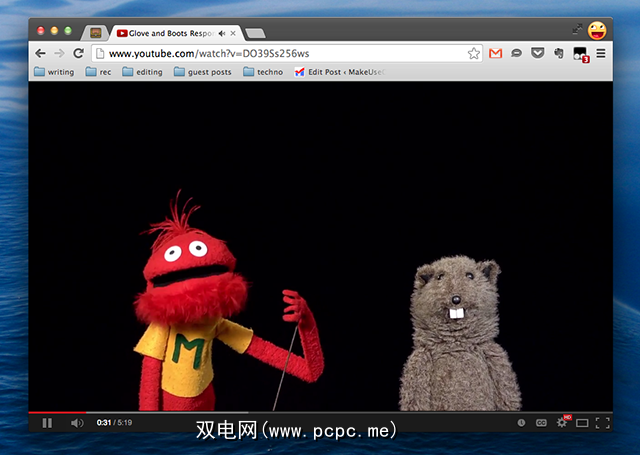Click the video frame to pause
The image size is (640, 455).
click(320, 246)
